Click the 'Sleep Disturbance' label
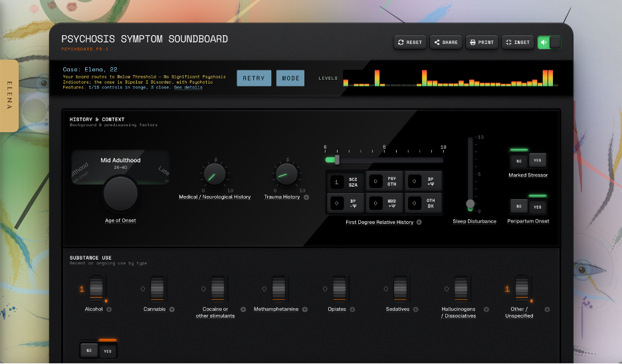 click(474, 221)
